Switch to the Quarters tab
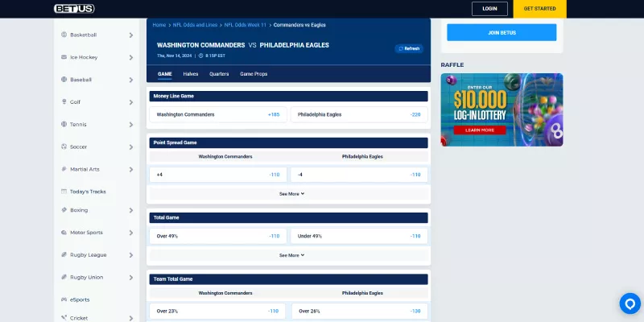This screenshot has height=322, width=644. coord(219,74)
